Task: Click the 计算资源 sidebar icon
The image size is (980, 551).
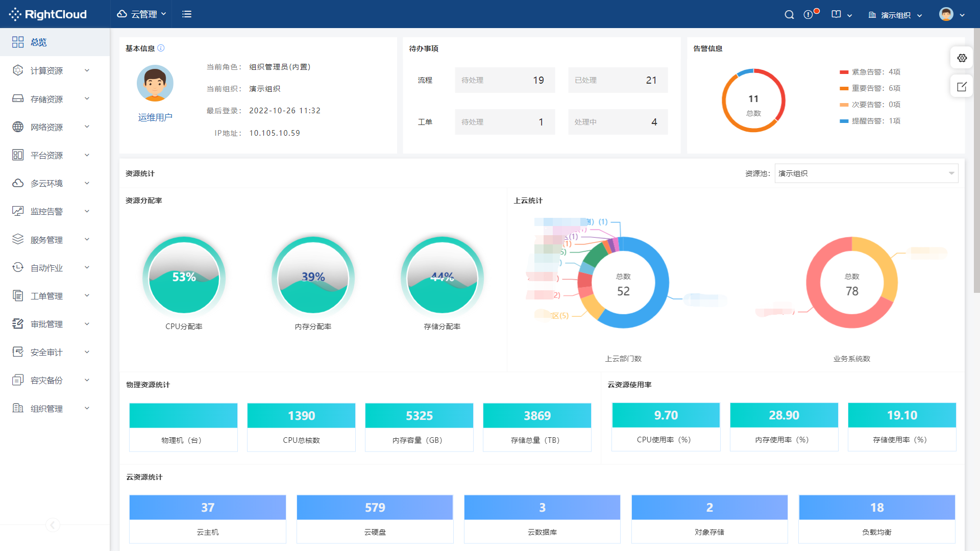Action: click(x=18, y=70)
